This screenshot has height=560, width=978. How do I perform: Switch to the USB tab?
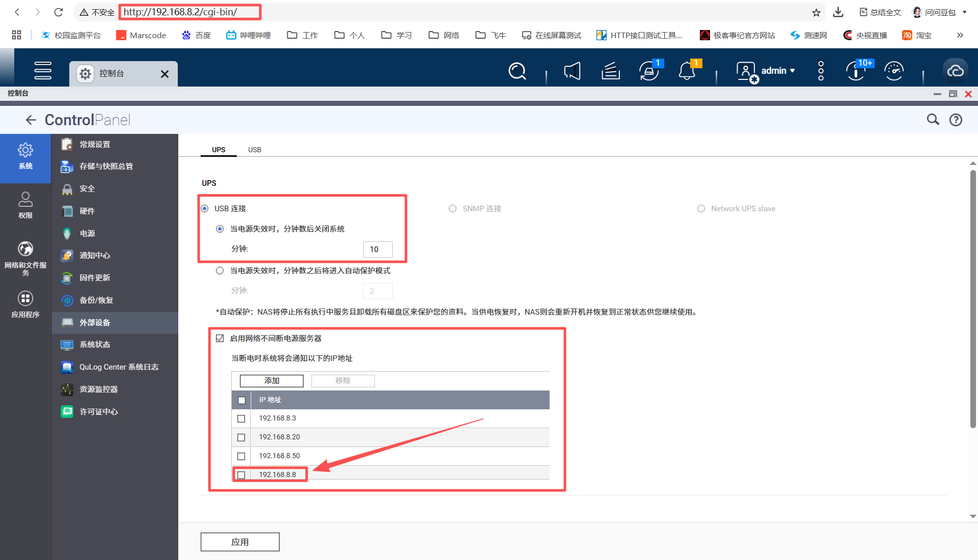click(254, 150)
